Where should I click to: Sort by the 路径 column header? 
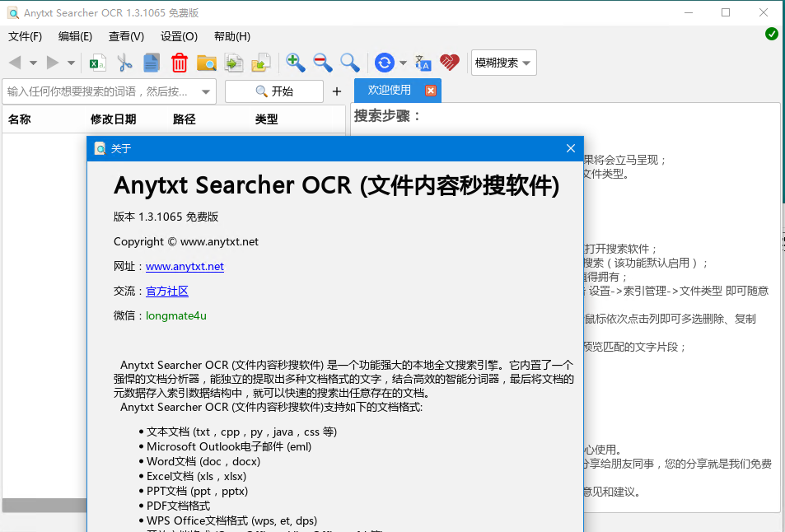click(x=185, y=119)
